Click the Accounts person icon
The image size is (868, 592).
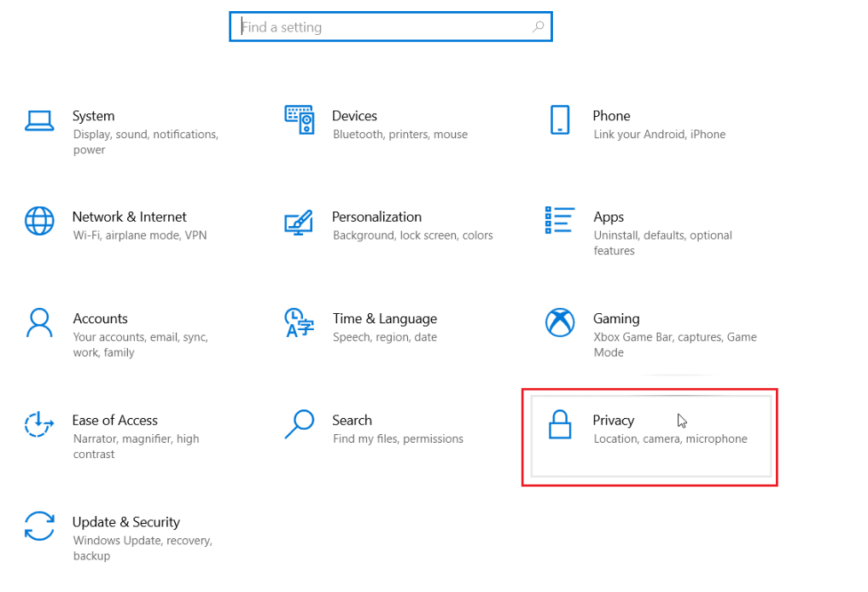pyautogui.click(x=38, y=323)
